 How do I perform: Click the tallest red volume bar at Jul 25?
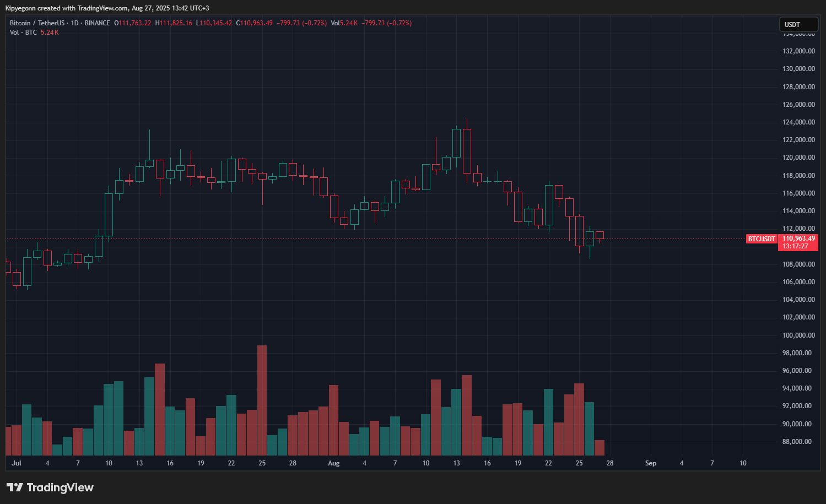pyautogui.click(x=262, y=400)
